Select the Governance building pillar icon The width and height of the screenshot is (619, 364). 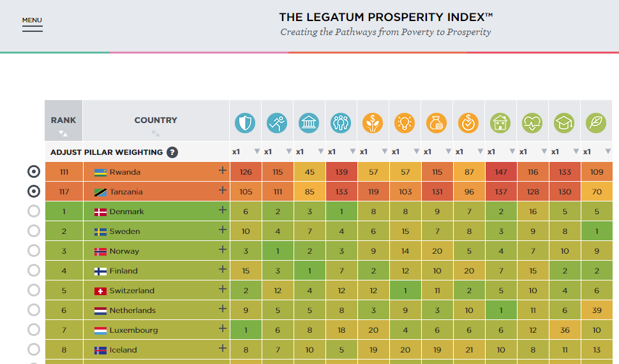click(x=309, y=122)
